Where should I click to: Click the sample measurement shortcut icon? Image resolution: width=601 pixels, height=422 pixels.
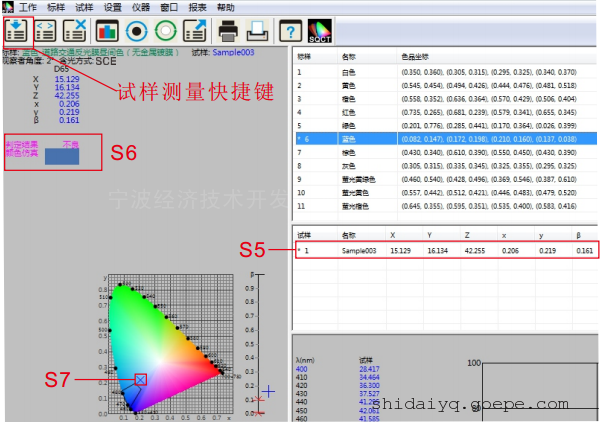(18, 30)
